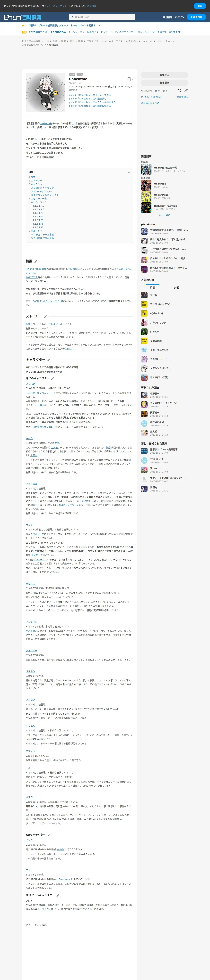The image size is (210, 980).
Task: Select the 2025年秋アニメ trending tag
Action: [38, 32]
